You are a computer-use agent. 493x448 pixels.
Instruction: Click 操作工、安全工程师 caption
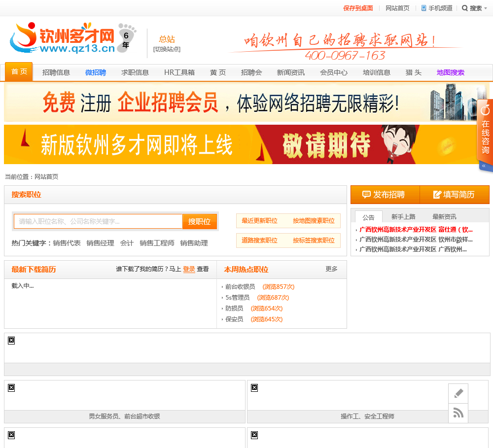pyautogui.click(x=367, y=416)
